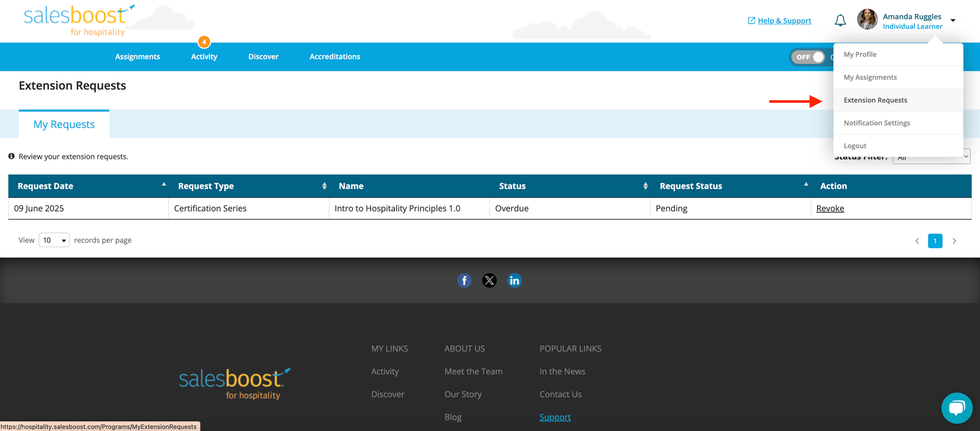
Task: Click the notification bell icon
Action: pyautogui.click(x=840, y=20)
